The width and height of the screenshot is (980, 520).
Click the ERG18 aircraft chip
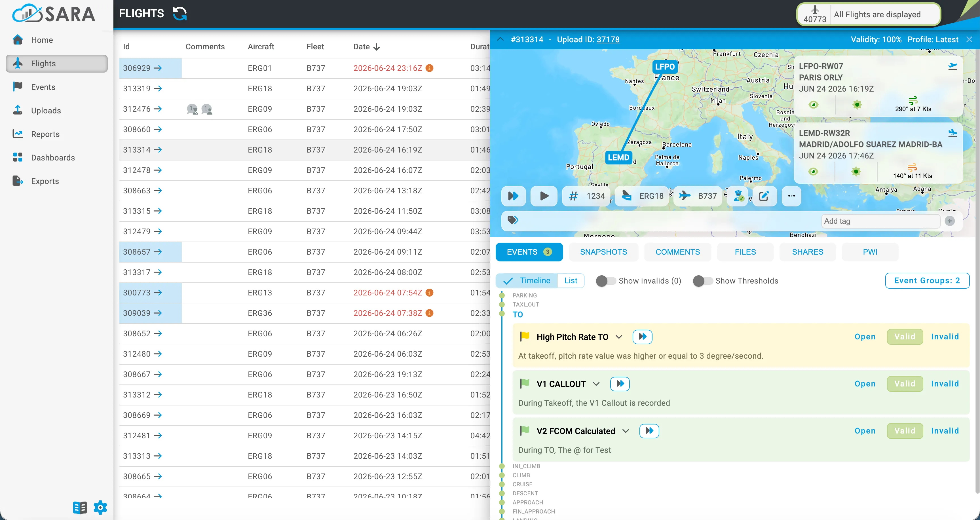(642, 196)
